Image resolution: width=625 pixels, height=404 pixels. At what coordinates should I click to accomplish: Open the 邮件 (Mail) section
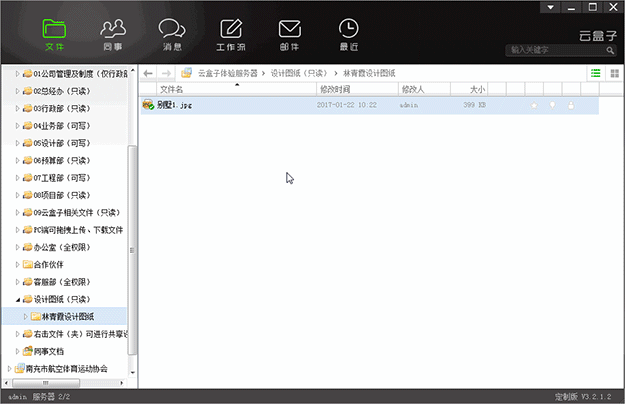pos(289,35)
